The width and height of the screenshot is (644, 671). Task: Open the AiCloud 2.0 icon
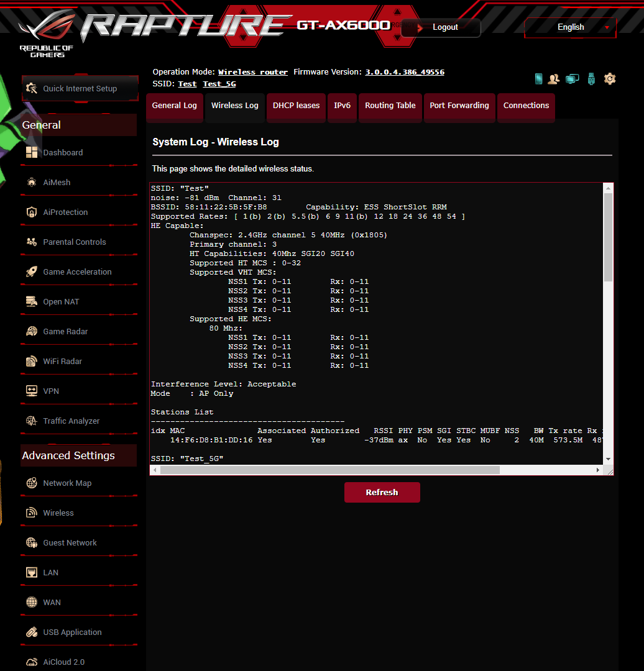(x=32, y=662)
